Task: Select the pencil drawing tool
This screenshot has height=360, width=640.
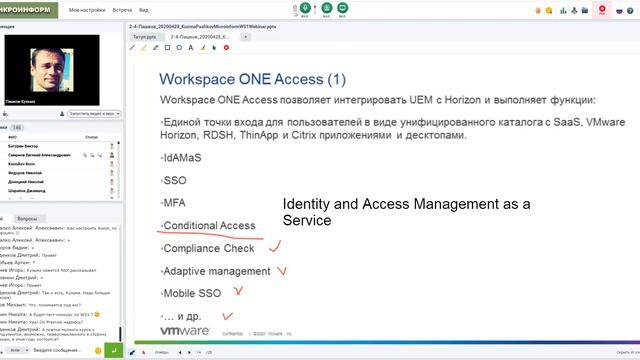Action: pyautogui.click(x=156, y=48)
